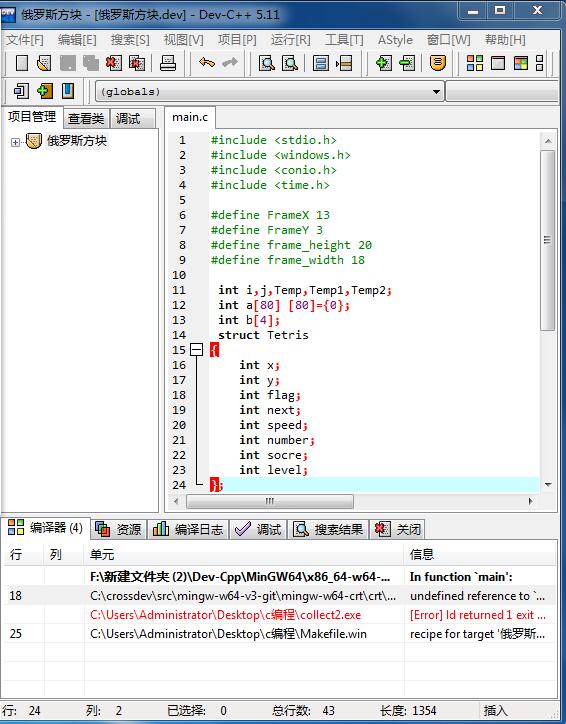Click the 行 column header

point(24,554)
